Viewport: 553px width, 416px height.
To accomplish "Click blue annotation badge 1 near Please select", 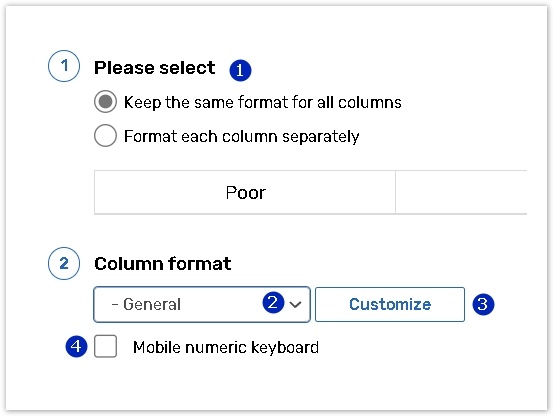I will pyautogui.click(x=240, y=70).
